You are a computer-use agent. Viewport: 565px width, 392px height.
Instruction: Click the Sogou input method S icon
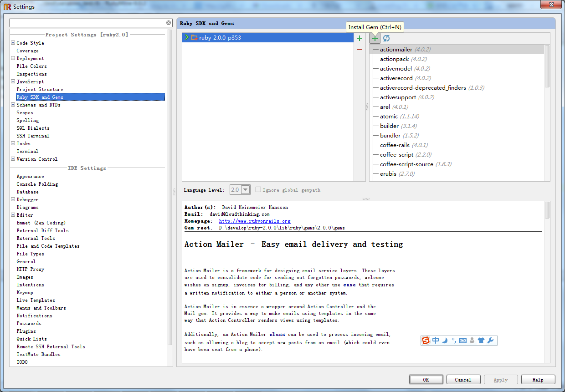coord(426,340)
